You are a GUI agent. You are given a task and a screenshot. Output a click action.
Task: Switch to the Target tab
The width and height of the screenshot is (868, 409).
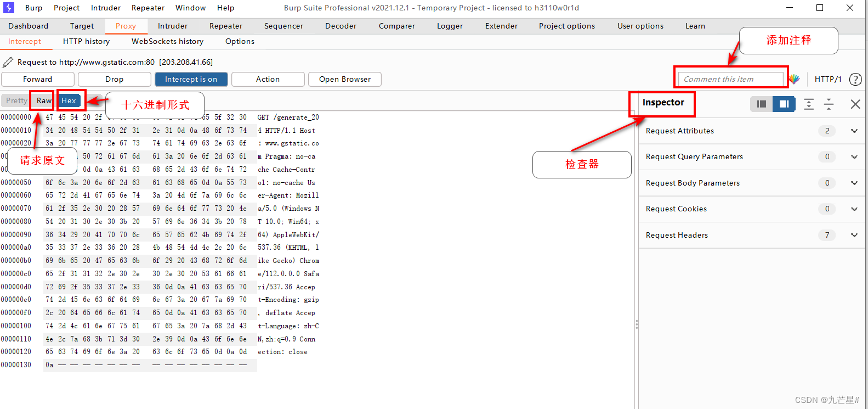(82, 26)
